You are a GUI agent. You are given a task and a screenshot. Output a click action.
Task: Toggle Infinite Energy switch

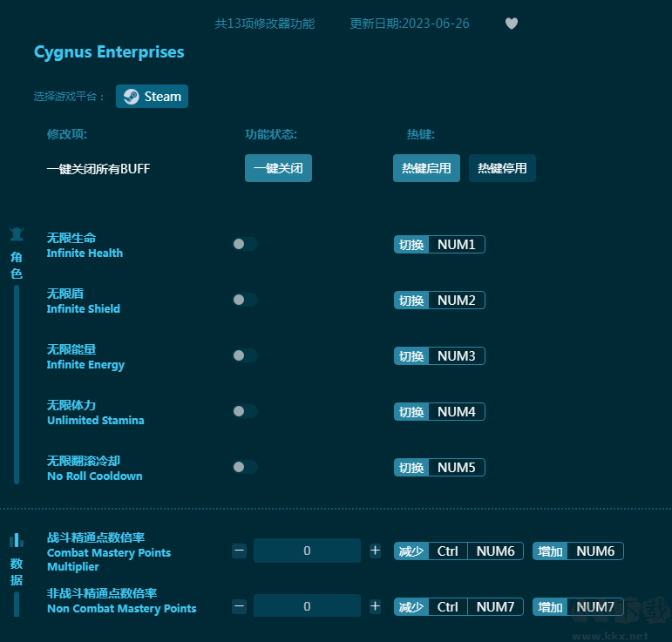coord(245,355)
